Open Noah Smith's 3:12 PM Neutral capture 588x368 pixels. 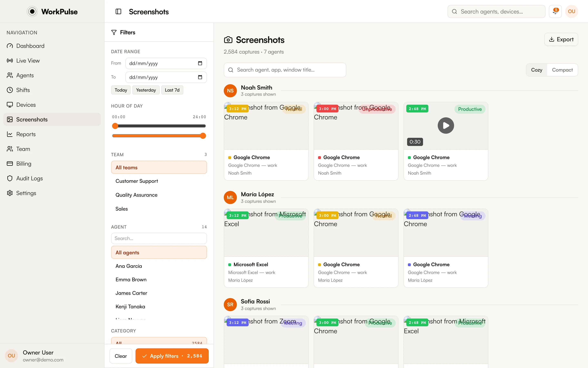[266, 141]
